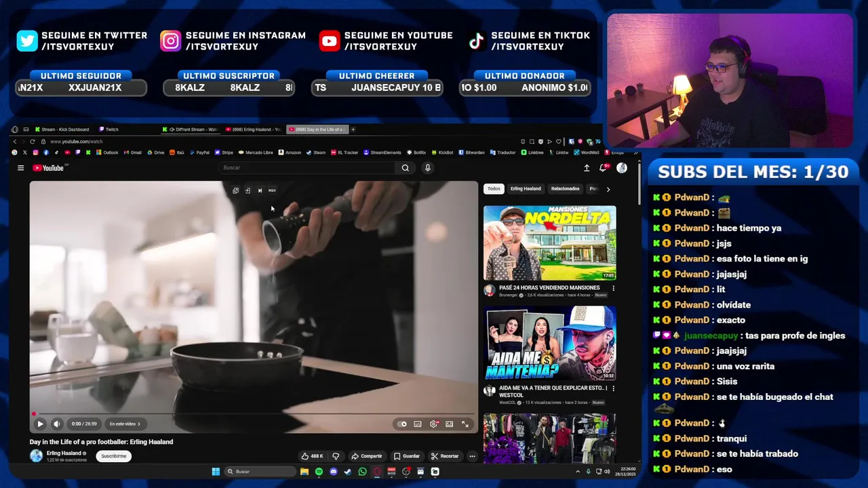
Task: Open the YouTube account avatar menu
Action: (622, 168)
